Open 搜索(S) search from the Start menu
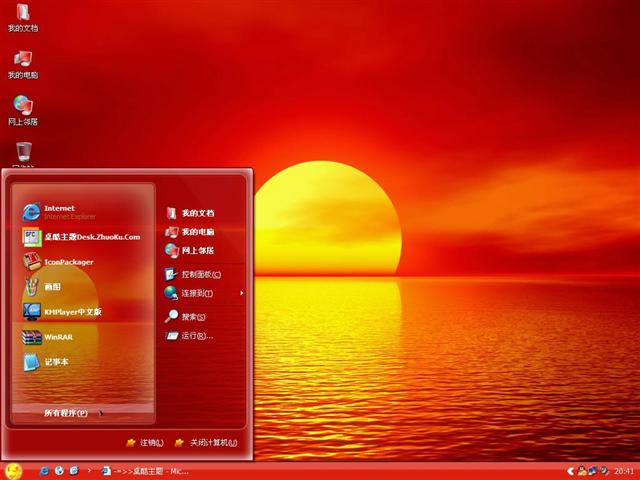Image resolution: width=640 pixels, height=480 pixels. [x=185, y=316]
